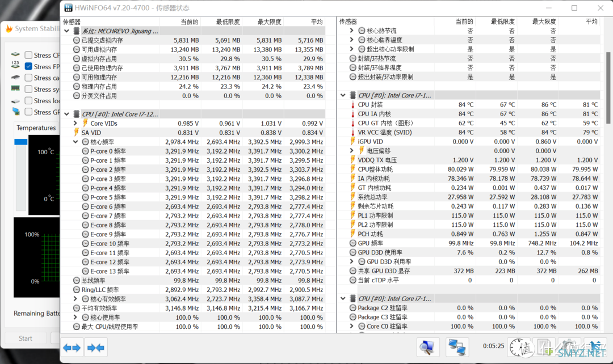
Task: Expand the Core VIDs row
Action: (75, 124)
